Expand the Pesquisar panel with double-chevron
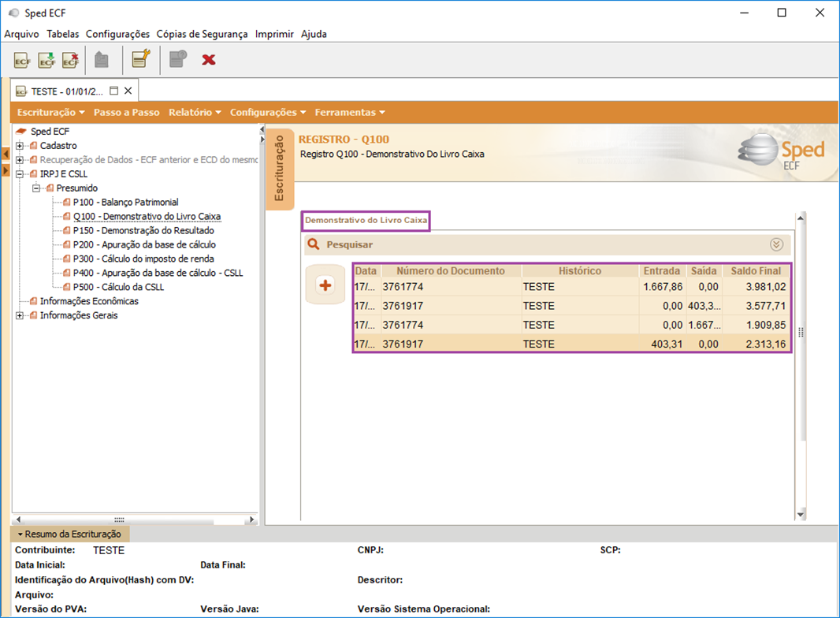 click(776, 244)
